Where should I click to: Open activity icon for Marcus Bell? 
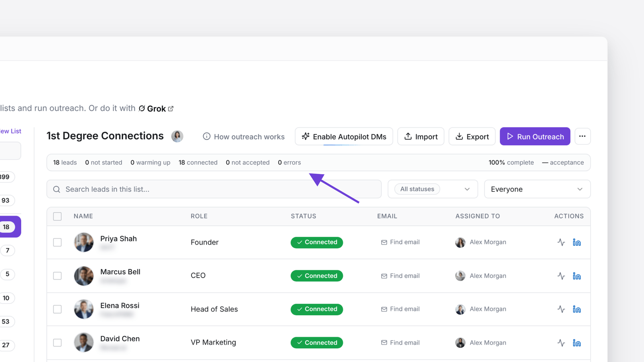pyautogui.click(x=561, y=276)
